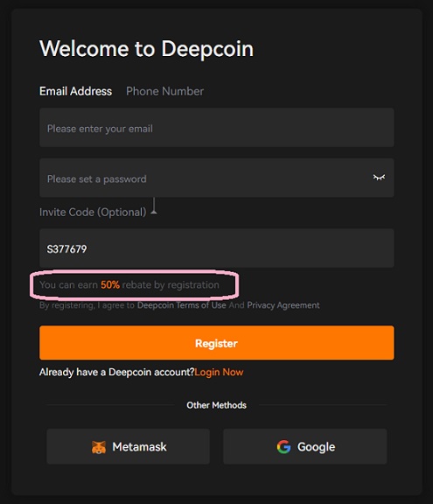Sign up using the Google button
Screen dimensions: 433x504
click(x=305, y=446)
